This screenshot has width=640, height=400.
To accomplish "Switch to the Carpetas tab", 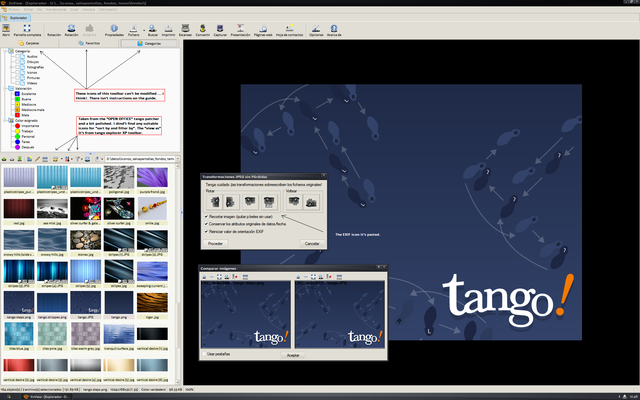I will (x=29, y=44).
